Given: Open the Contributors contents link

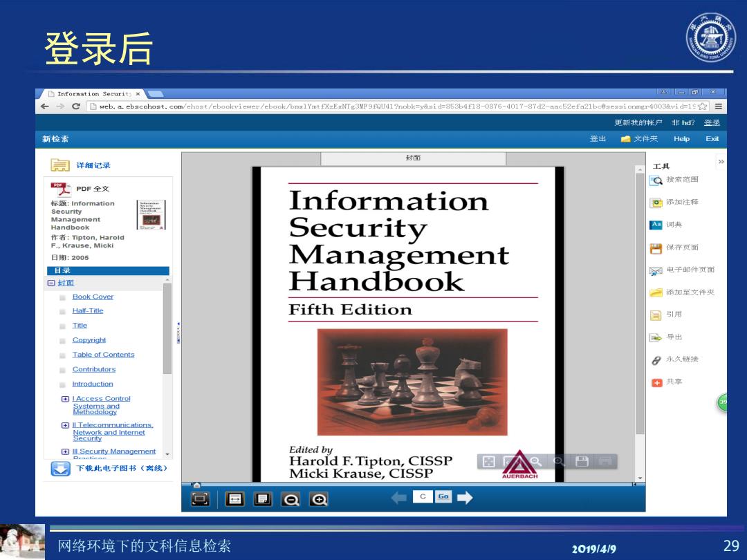Looking at the screenshot, I should tap(94, 369).
